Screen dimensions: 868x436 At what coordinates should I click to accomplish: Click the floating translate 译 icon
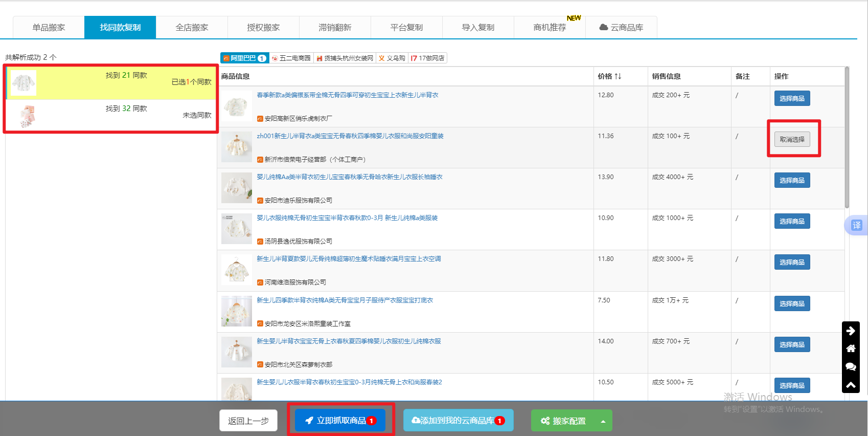click(x=856, y=225)
